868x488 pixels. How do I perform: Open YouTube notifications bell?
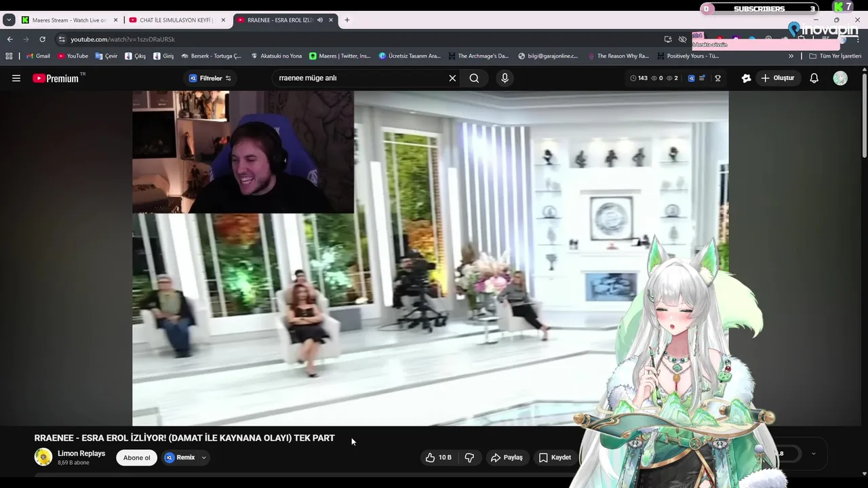click(814, 78)
